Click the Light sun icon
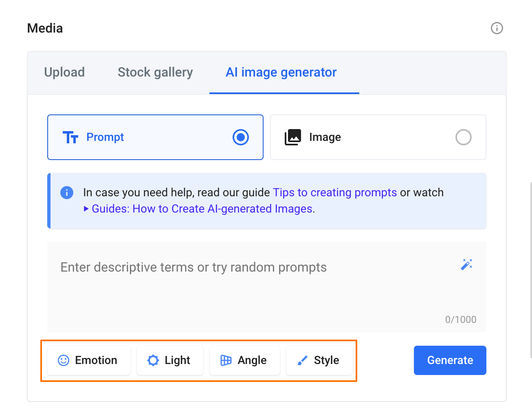532x408 pixels. 153,360
